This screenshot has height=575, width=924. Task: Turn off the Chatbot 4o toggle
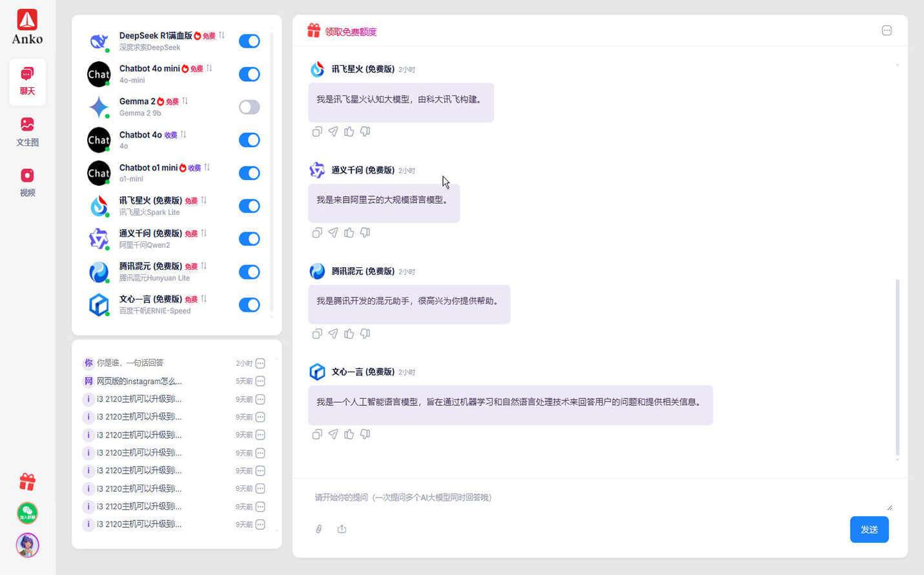point(249,140)
